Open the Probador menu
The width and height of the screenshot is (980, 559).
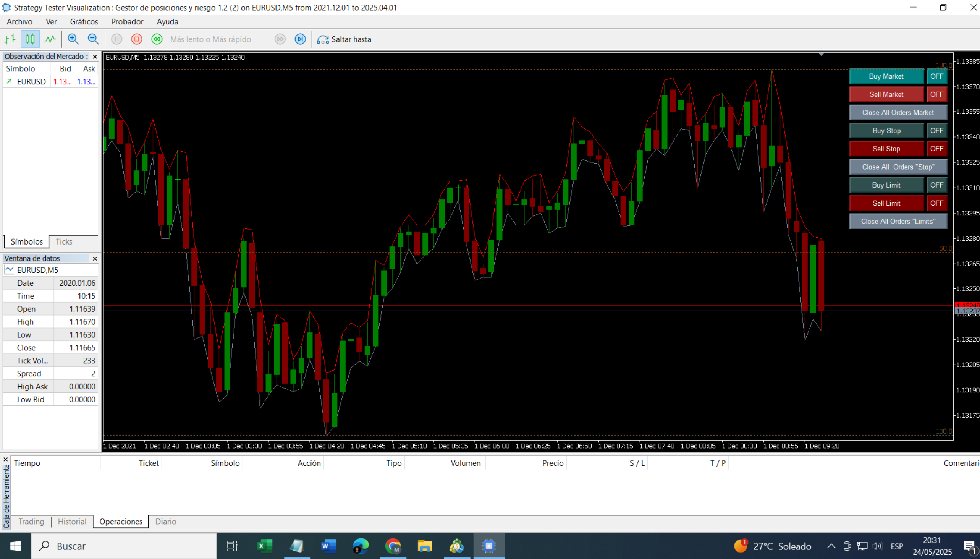[128, 21]
